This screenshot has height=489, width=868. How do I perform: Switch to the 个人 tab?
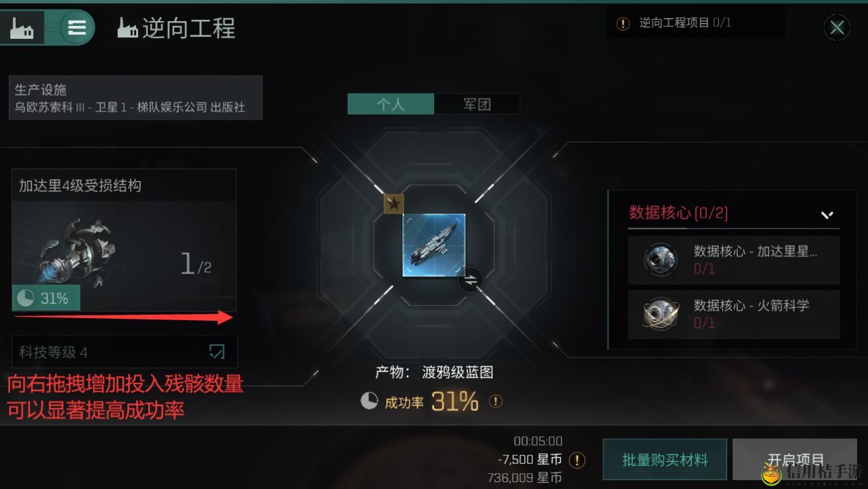coord(391,104)
